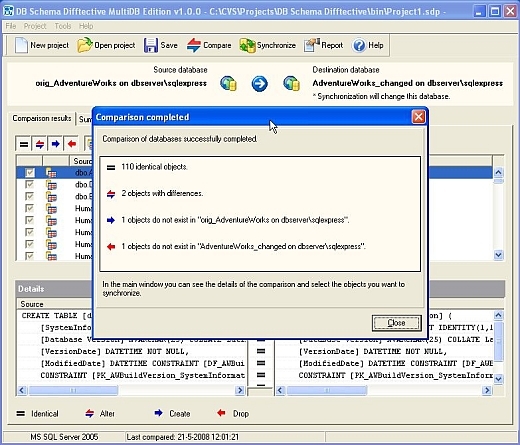The height and width of the screenshot is (445, 520).
Task: Save the project with the Save icon
Action: (161, 45)
